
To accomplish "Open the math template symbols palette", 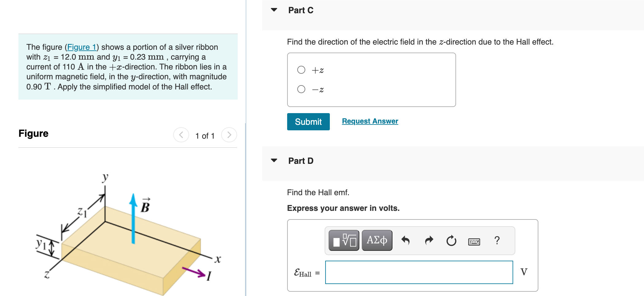I will [344, 241].
